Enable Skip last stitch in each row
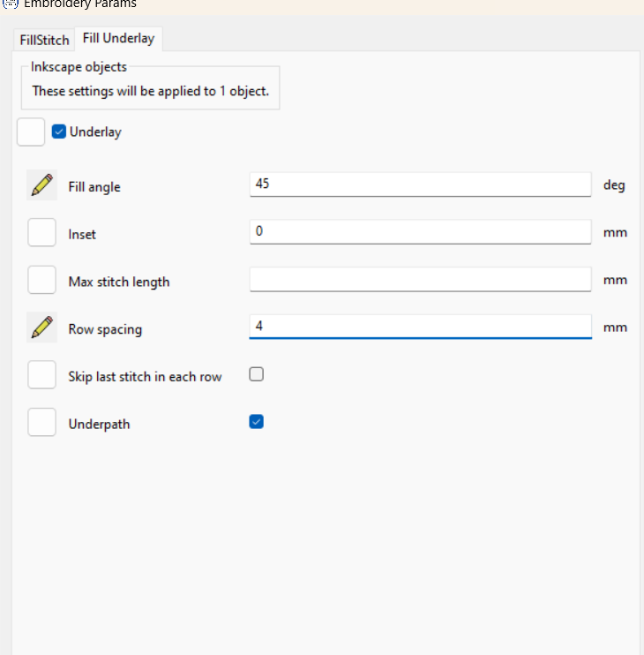Viewport: 644px width, 655px height. point(256,374)
